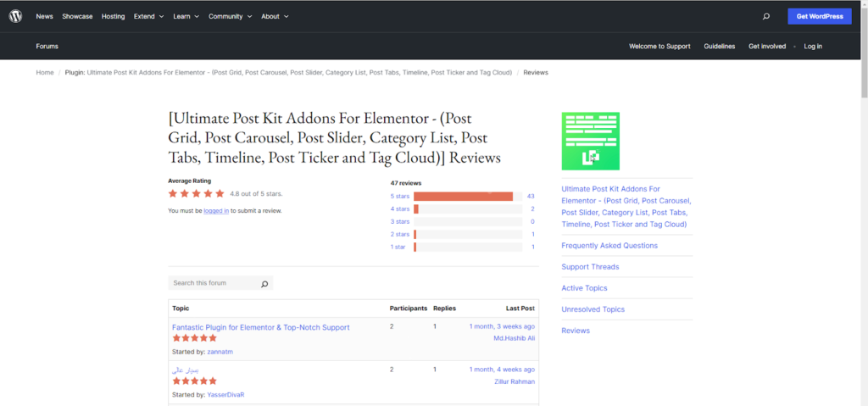
Task: Expand the Extend dropdown menu
Action: coord(148,16)
